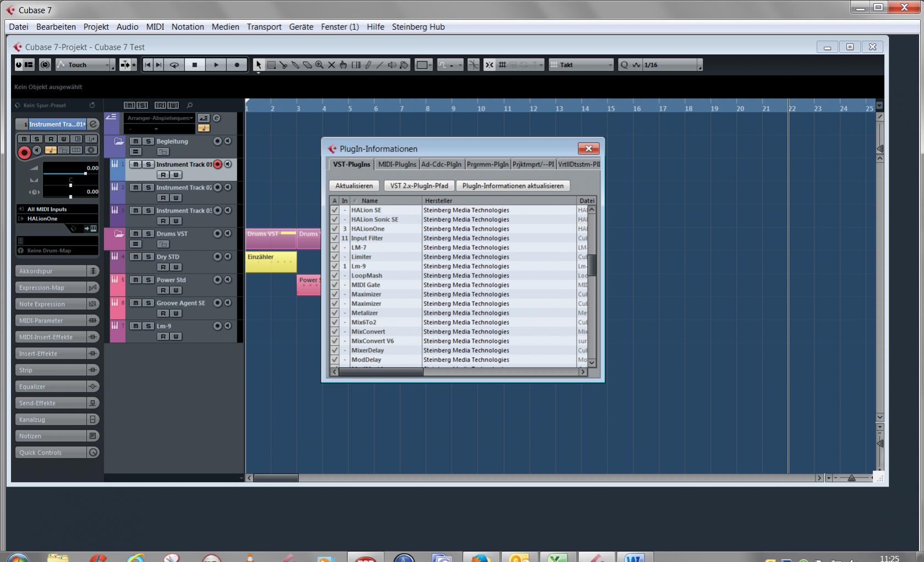Select the Zoom magnifier tool

(x=319, y=65)
